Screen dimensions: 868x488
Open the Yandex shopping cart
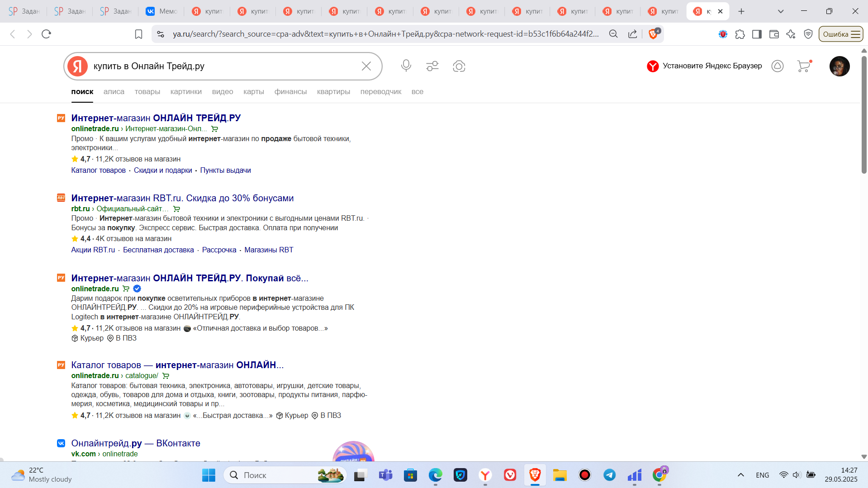pos(804,66)
